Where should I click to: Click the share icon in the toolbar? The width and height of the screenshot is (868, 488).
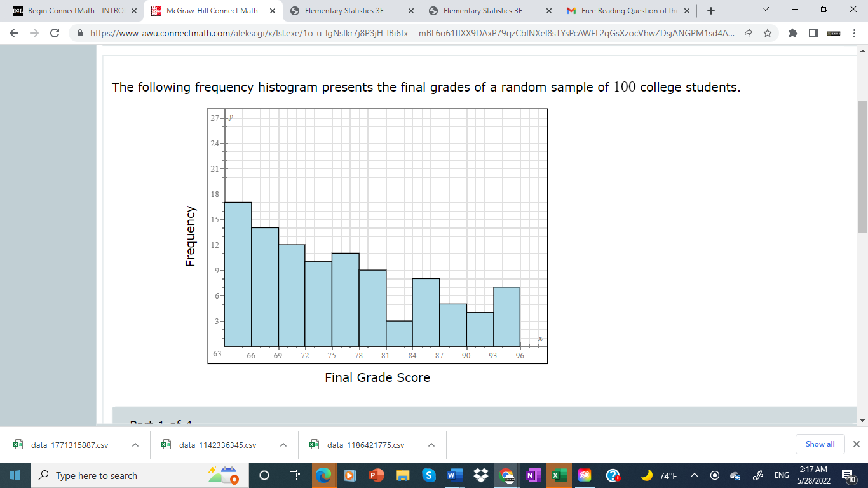[x=748, y=33]
